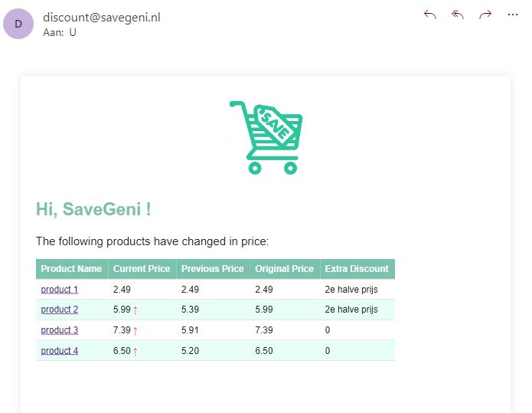Click the Forward arrow icon
The image size is (532, 413).
pyautogui.click(x=485, y=15)
